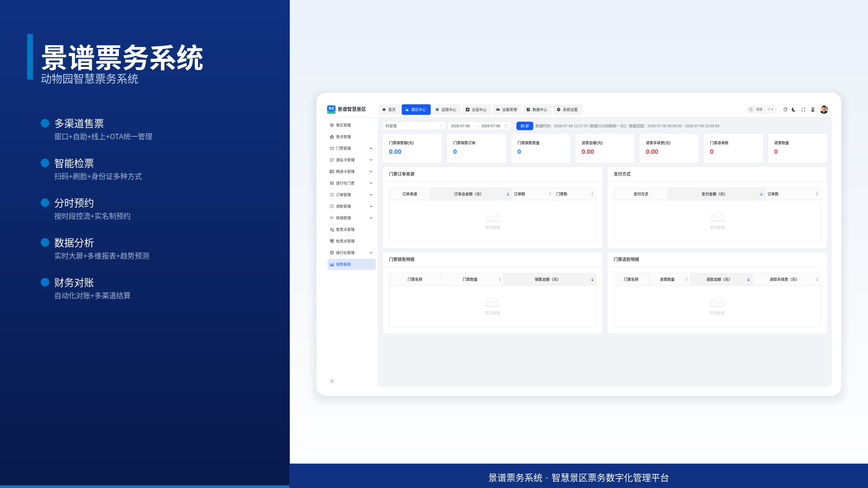The height and width of the screenshot is (488, 868).
Task: Open the 售票点管理 sidebar item
Action: (352, 230)
